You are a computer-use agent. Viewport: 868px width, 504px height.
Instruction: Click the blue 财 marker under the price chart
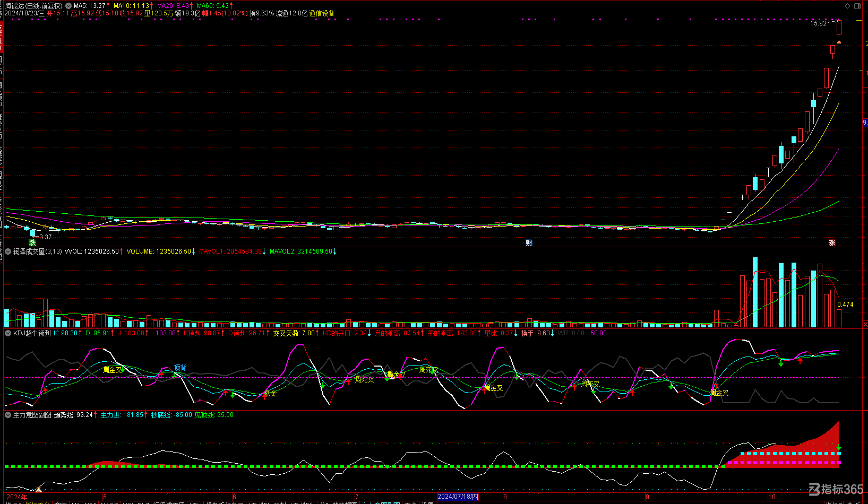(x=529, y=243)
